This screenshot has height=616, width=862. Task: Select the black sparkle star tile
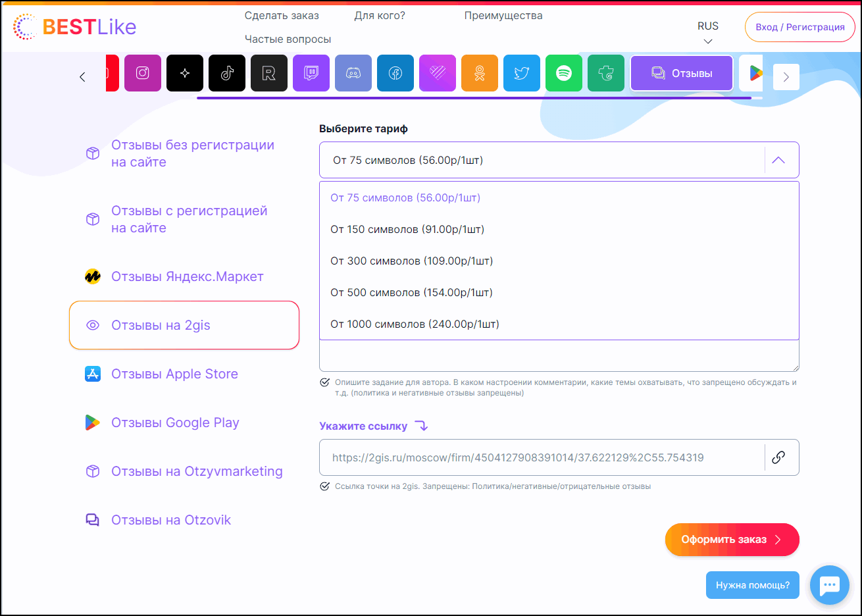click(x=185, y=73)
